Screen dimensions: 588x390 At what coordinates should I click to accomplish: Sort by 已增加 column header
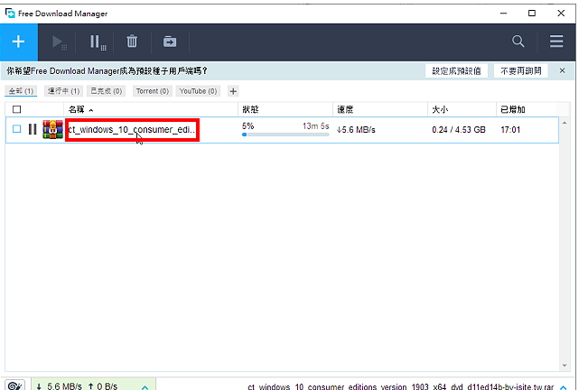coord(527,109)
